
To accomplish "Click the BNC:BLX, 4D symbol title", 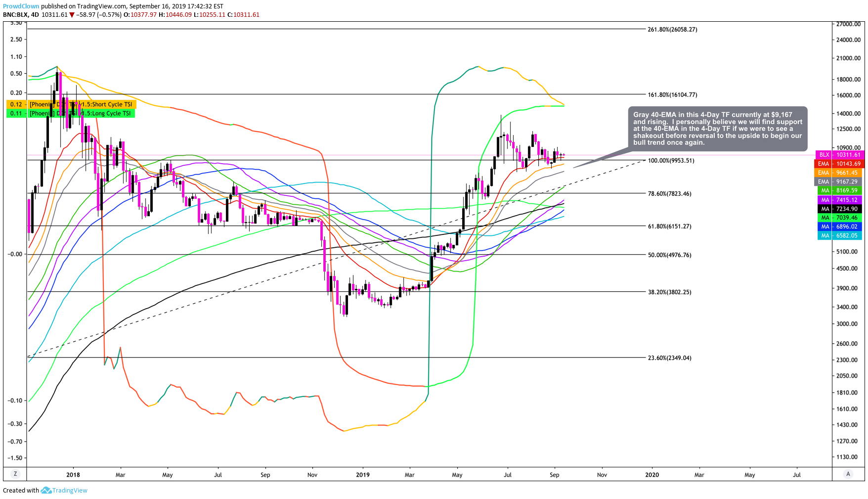I will (x=21, y=14).
